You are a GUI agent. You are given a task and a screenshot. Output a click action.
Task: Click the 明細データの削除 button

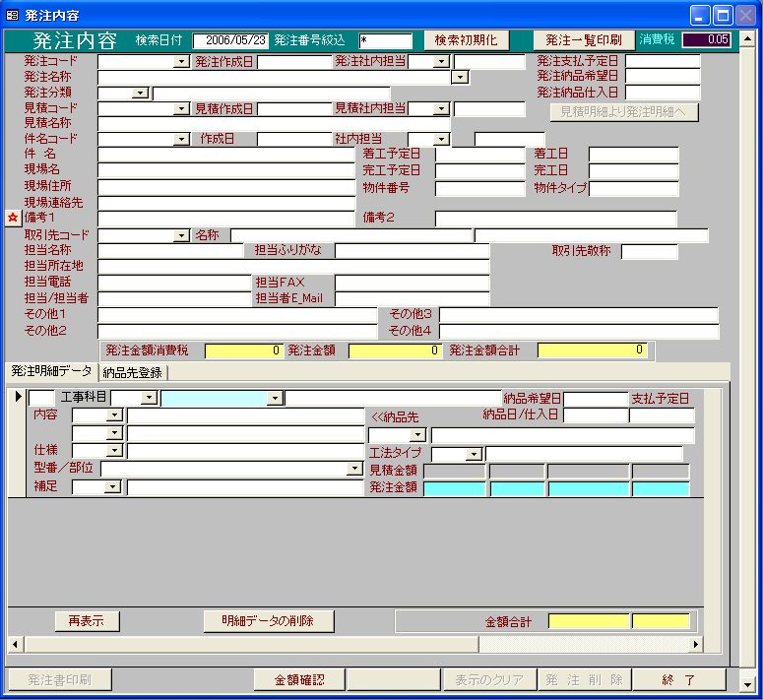point(268,621)
